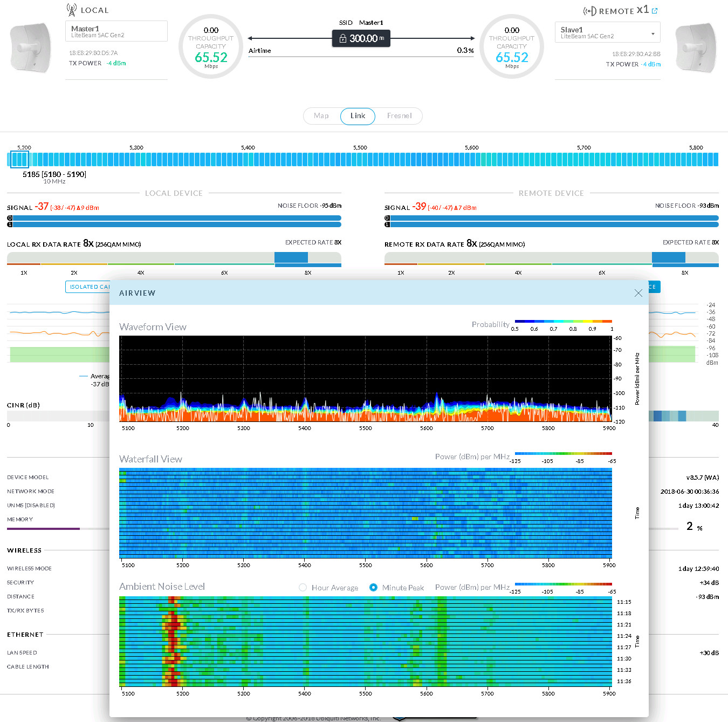Viewport: 728px width, 722px height.
Task: Click the Waterfall View chart
Action: pyautogui.click(x=366, y=513)
